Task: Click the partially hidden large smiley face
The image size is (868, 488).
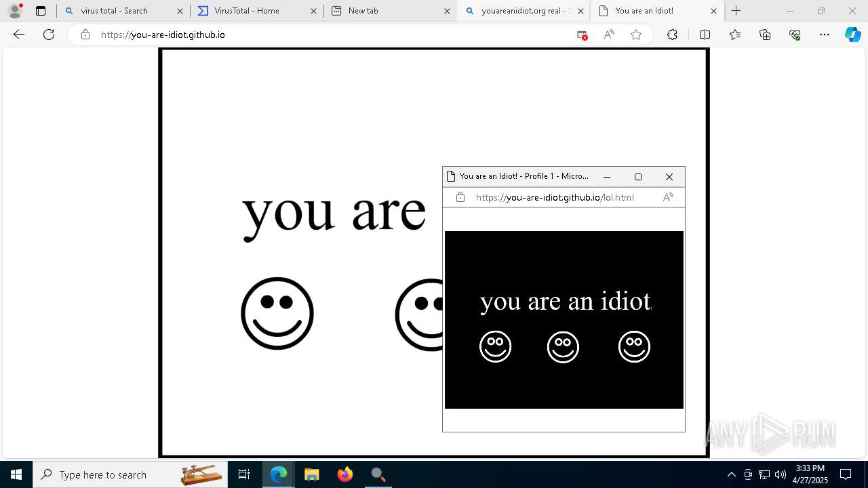Action: [419, 314]
